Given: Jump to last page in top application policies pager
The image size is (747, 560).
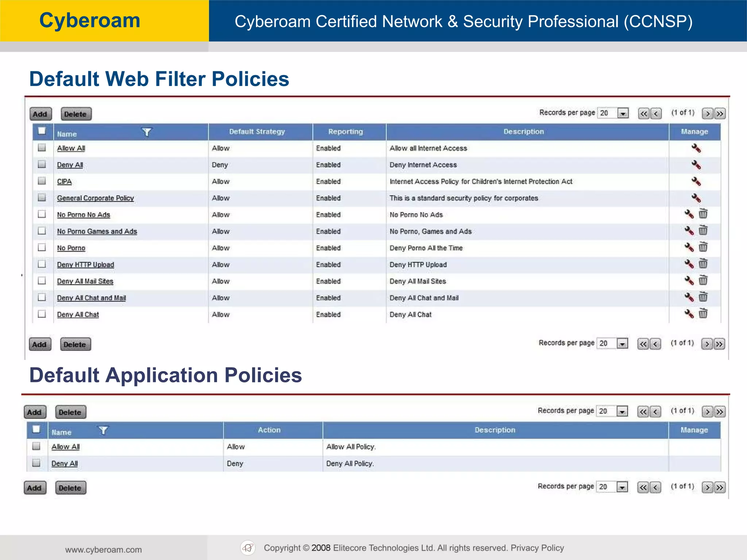Looking at the screenshot, I should click(720, 412).
